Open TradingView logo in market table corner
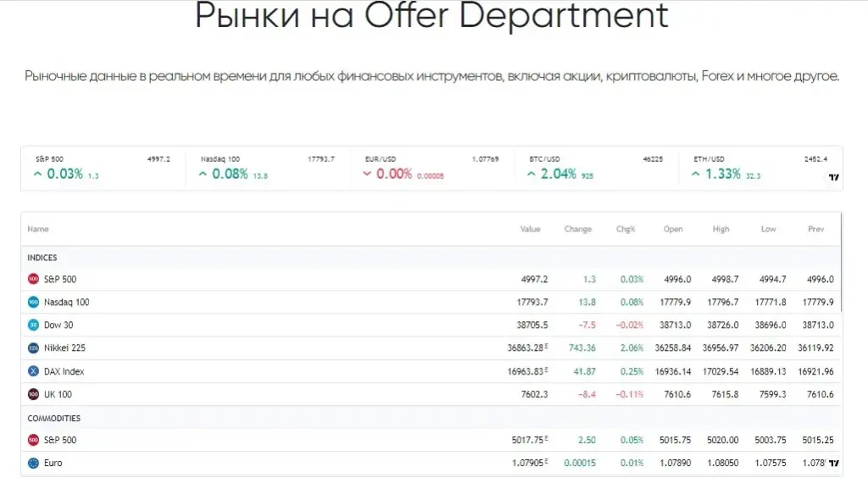This screenshot has height=489, width=868. [834, 463]
